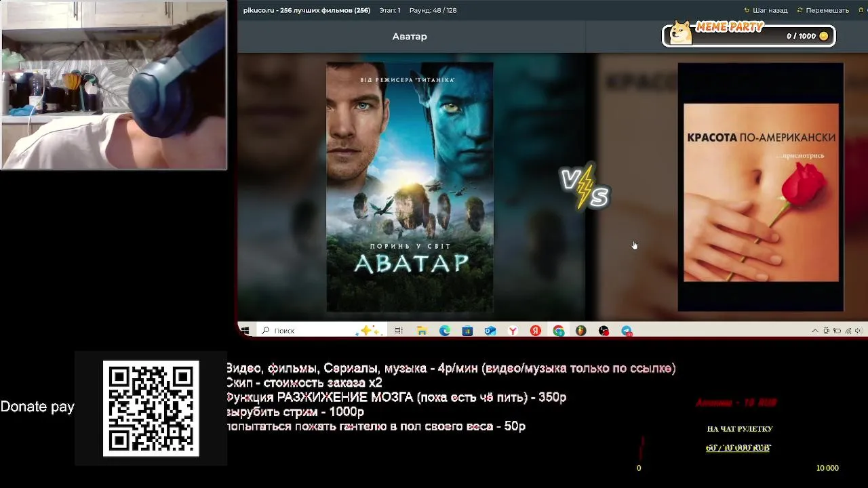Click the network icon in system tray

click(848, 331)
